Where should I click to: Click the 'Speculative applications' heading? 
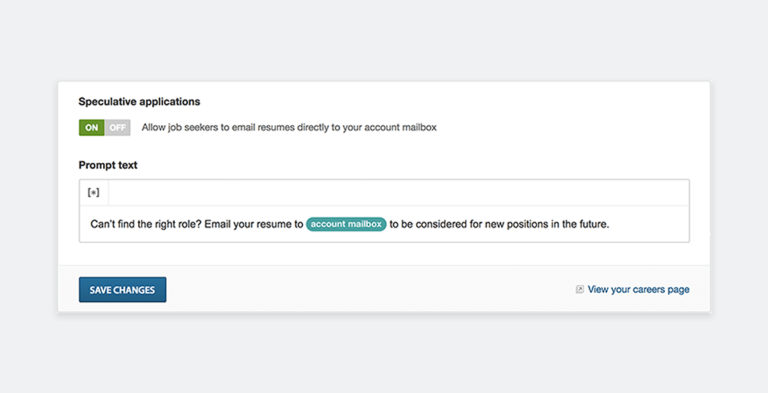point(140,101)
